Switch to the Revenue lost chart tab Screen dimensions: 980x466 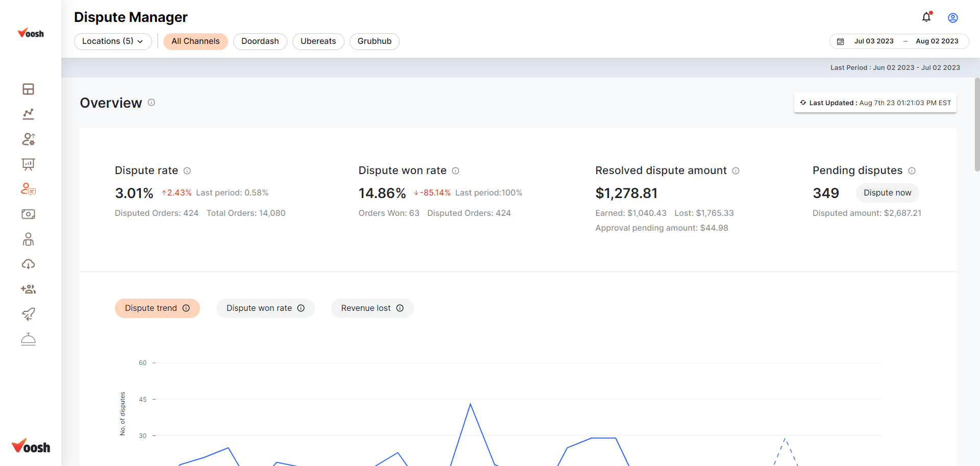point(372,308)
